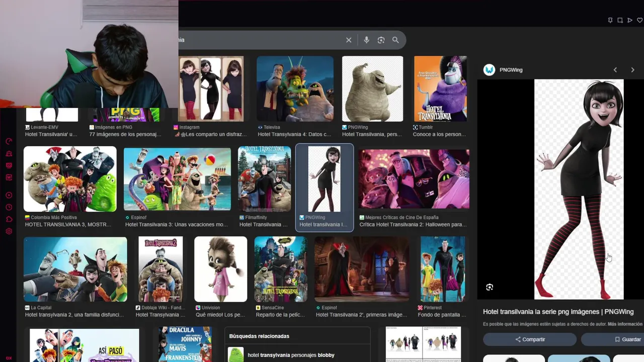Image resolution: width=644 pixels, height=362 pixels.
Task: Start voice search with the microphone icon
Action: coord(366,40)
